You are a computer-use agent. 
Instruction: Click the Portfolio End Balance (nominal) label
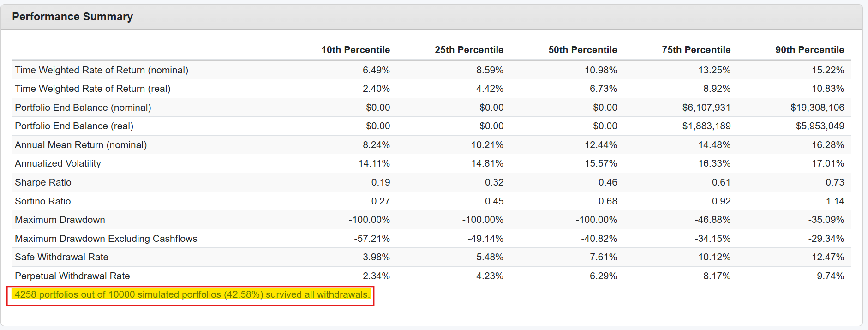click(83, 108)
